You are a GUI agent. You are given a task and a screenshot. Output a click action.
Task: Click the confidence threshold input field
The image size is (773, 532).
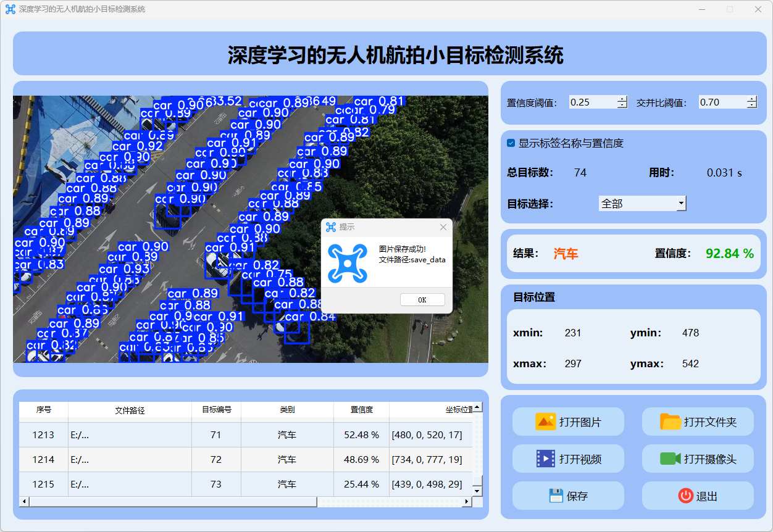(592, 102)
